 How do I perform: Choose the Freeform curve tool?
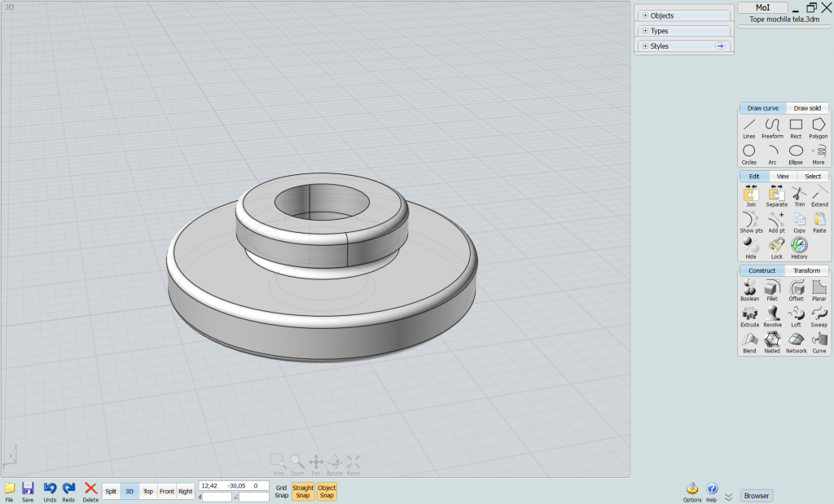772,127
